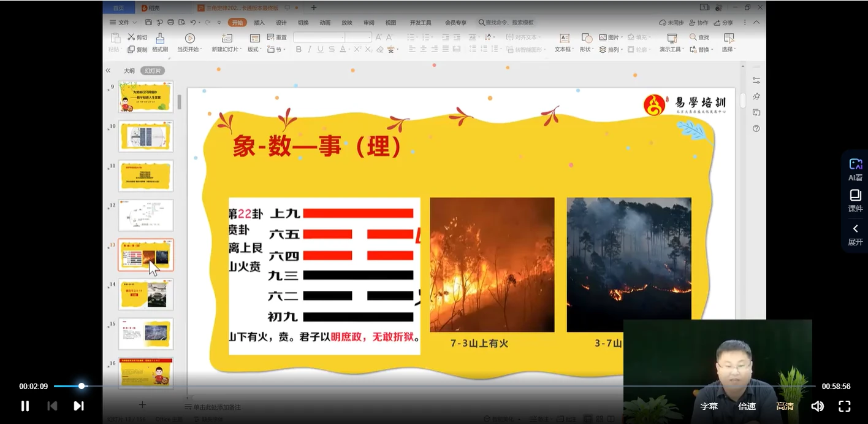Change the 高清 video quality

[x=785, y=406]
